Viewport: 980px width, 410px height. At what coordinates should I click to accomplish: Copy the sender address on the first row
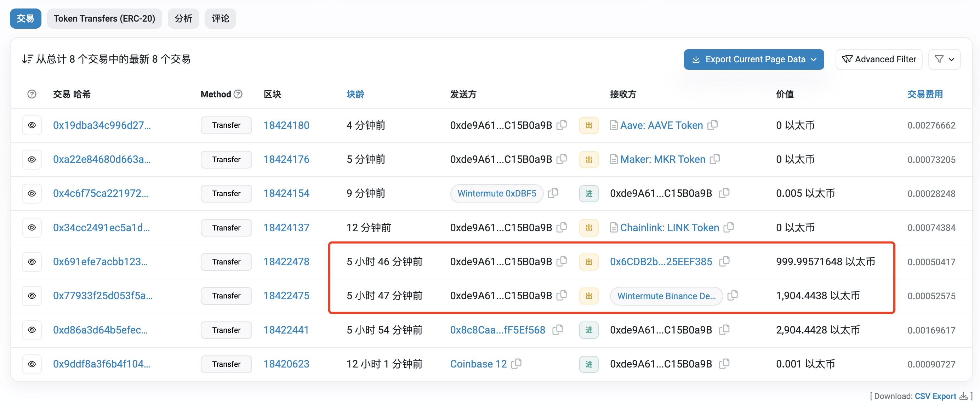click(x=562, y=125)
